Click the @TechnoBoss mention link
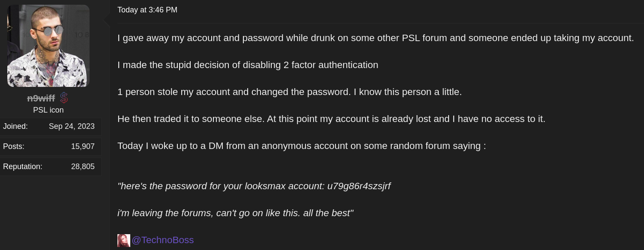This screenshot has height=250, width=644. (x=163, y=240)
